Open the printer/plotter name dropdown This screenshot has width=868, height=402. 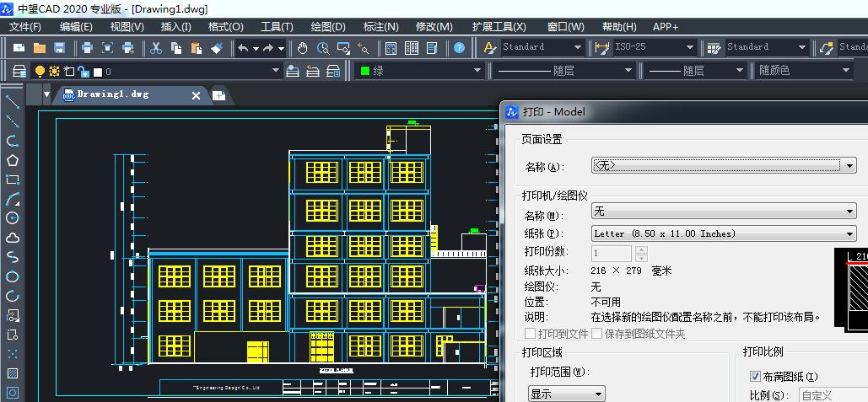coord(851,212)
